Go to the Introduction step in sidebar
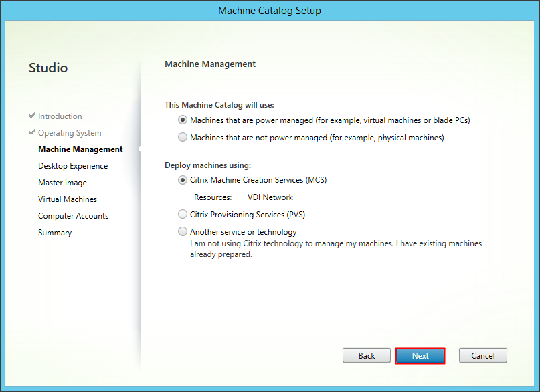Image resolution: width=540 pixels, height=392 pixels. click(60, 116)
